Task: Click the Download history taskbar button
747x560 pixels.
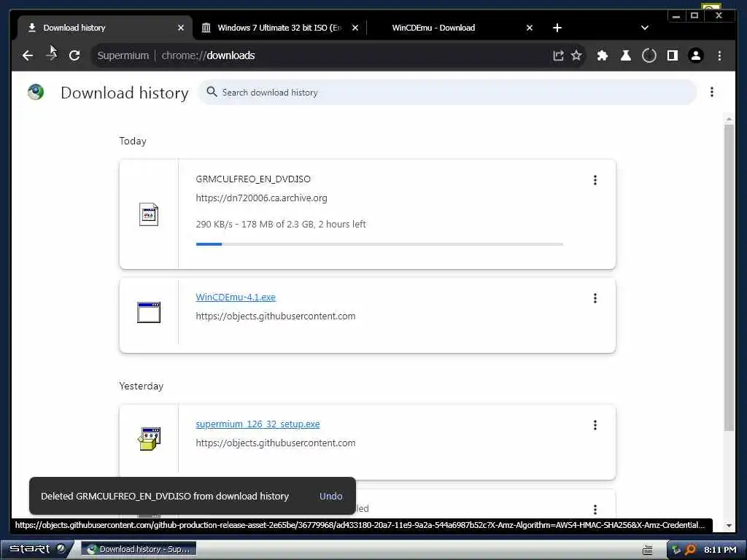Action: click(139, 549)
